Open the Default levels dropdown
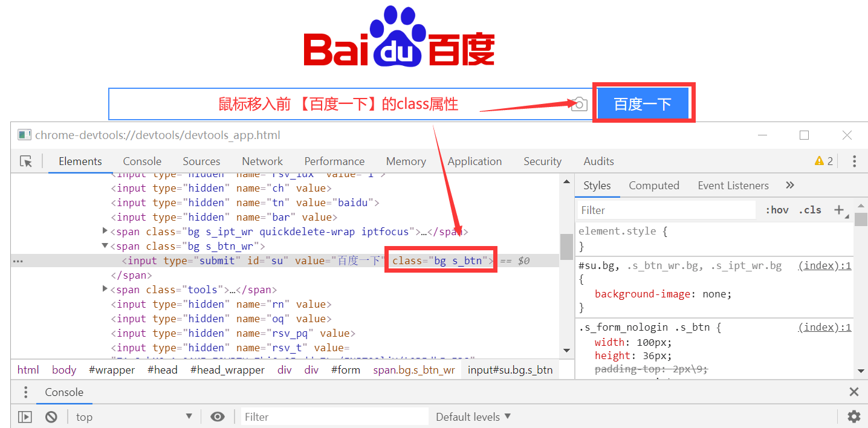The image size is (868, 428). (473, 417)
